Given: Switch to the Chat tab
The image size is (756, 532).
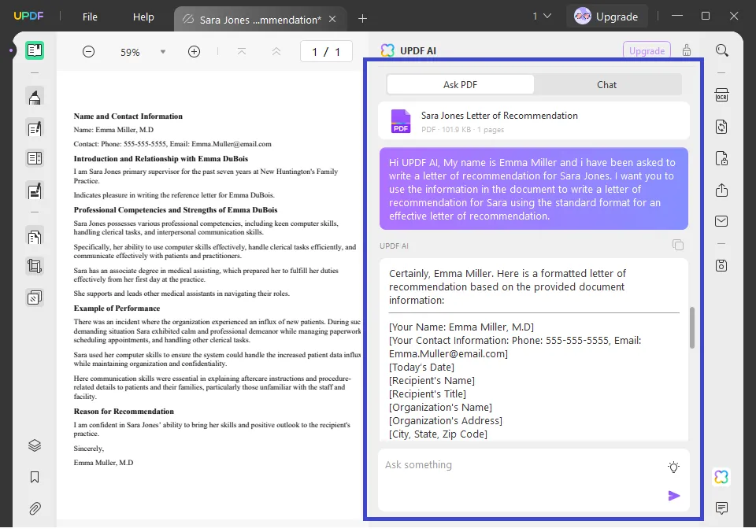Looking at the screenshot, I should coord(606,85).
